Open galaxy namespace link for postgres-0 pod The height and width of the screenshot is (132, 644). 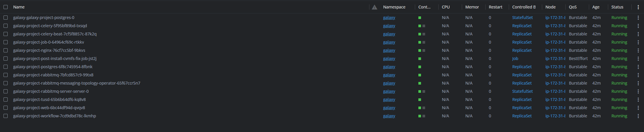coord(389,18)
